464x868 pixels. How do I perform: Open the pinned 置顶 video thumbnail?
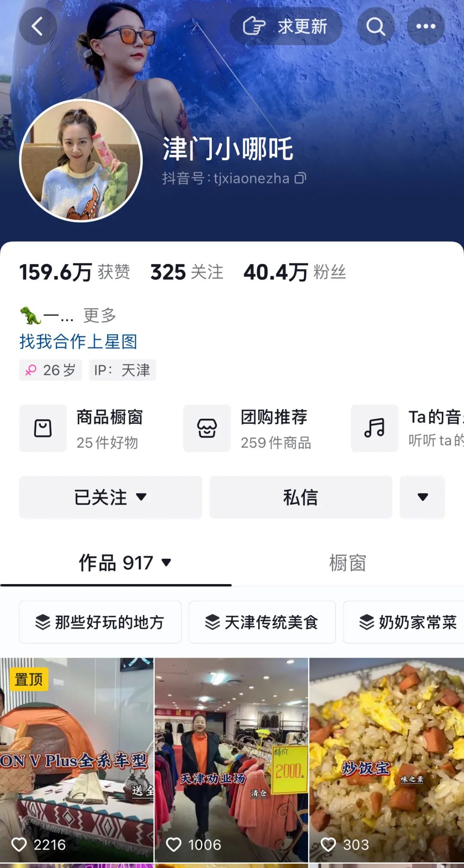pos(76,760)
